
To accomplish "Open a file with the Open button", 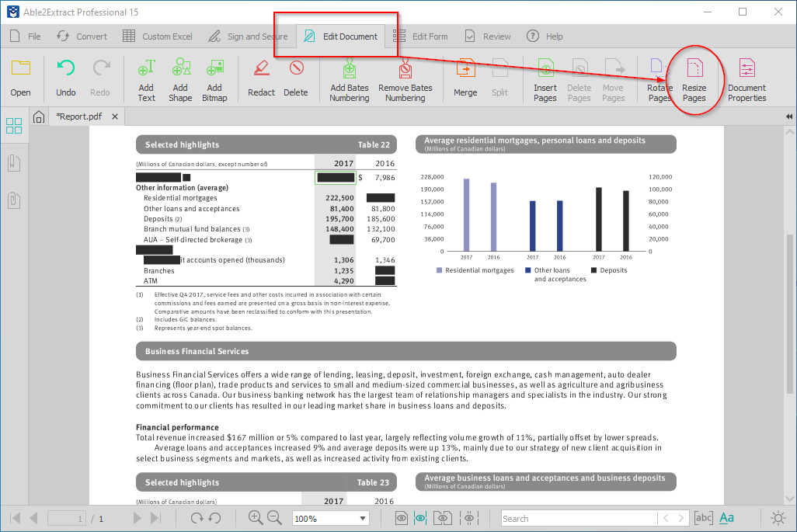I will click(x=21, y=78).
